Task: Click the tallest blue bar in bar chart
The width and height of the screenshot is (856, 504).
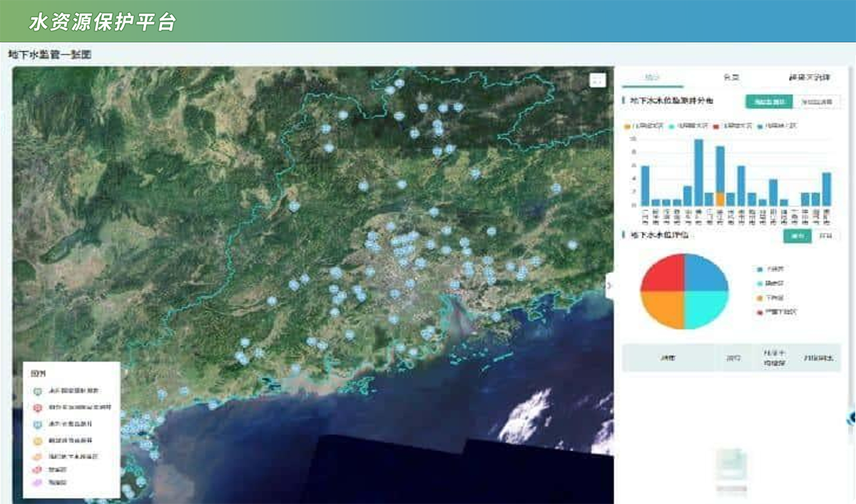Action: pos(698,172)
